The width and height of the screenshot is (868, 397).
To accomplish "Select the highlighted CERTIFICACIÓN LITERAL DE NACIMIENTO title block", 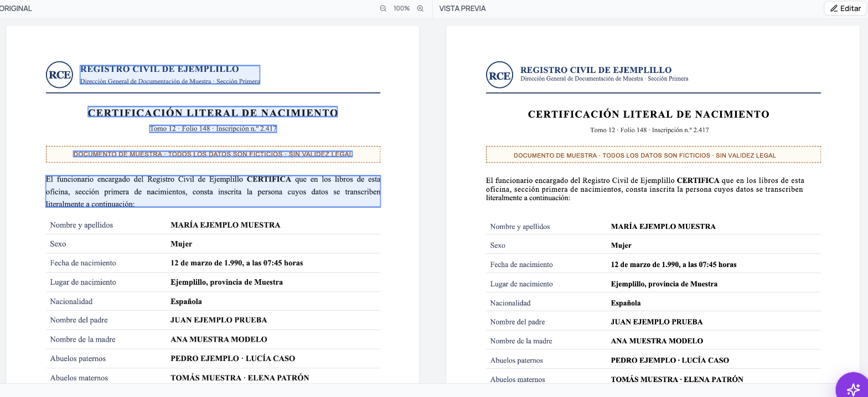I will [x=213, y=112].
